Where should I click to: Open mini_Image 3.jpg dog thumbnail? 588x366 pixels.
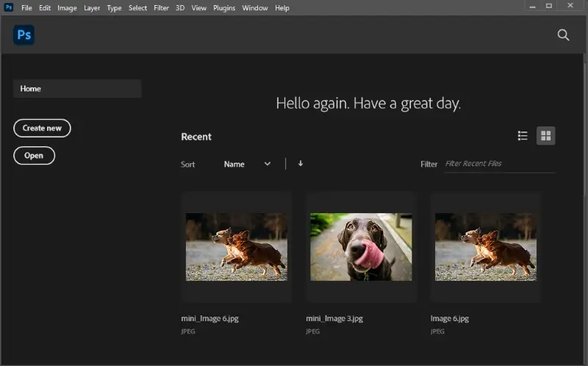(361, 247)
